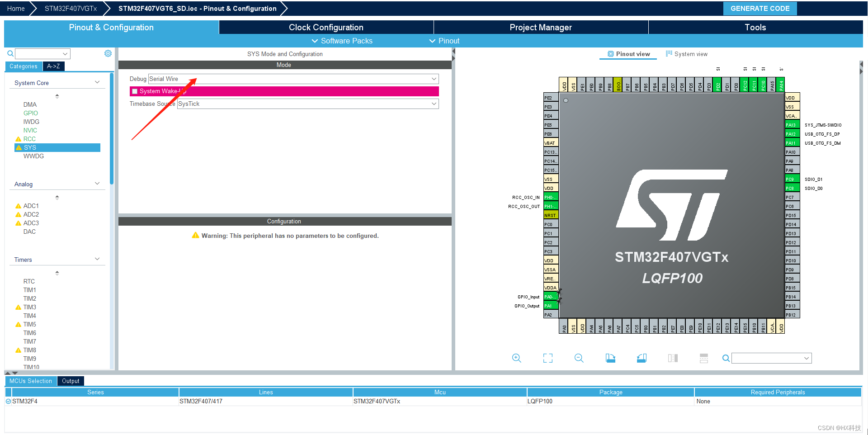Screen dimensions: 868x435
Task: Collapse the System Core category
Action: click(97, 82)
